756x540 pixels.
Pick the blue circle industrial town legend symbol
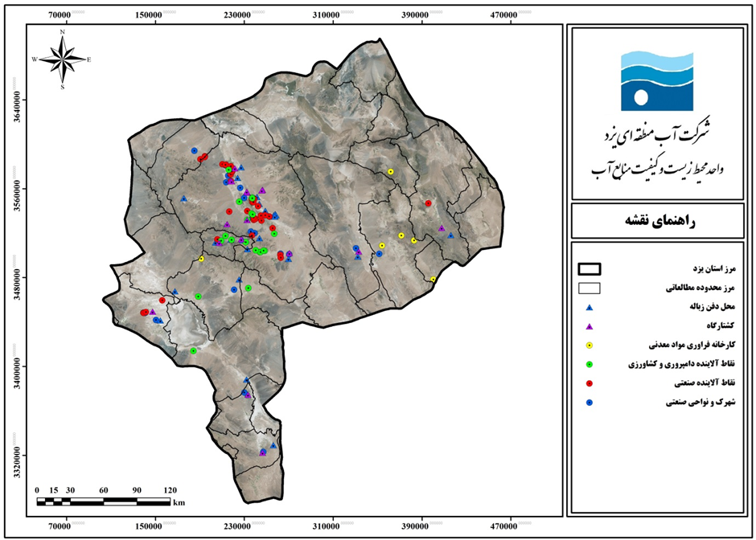click(x=589, y=403)
